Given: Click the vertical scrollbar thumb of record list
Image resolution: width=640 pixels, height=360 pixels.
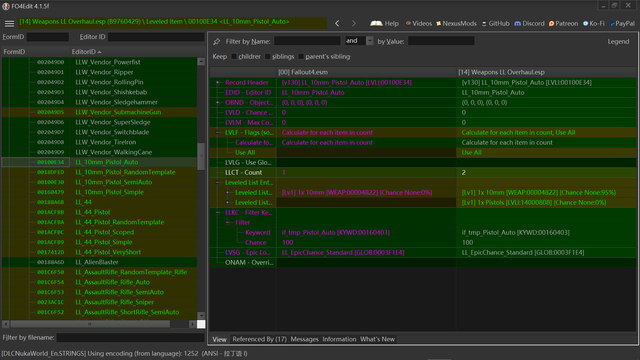Looking at the screenshot, I should tap(201, 156).
